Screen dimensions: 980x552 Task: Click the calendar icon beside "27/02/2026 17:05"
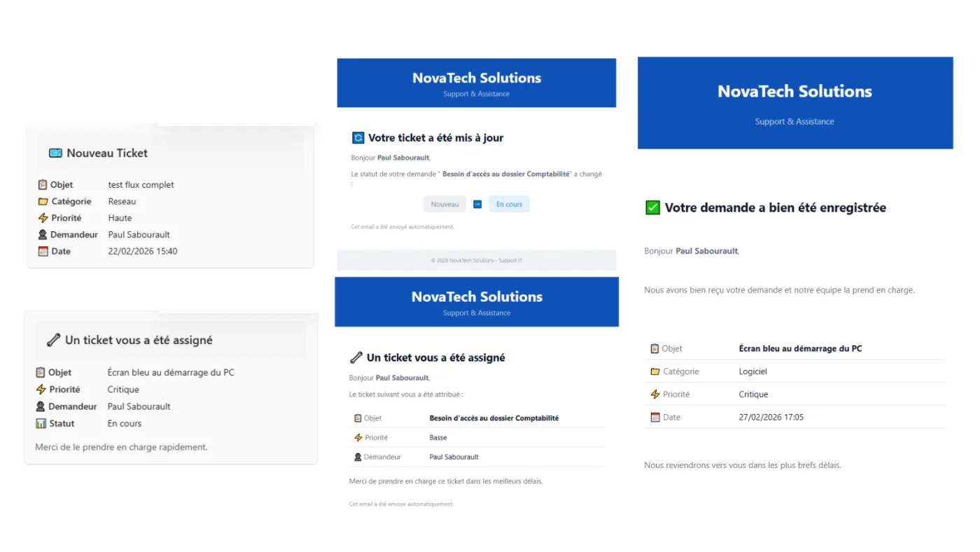click(x=655, y=418)
